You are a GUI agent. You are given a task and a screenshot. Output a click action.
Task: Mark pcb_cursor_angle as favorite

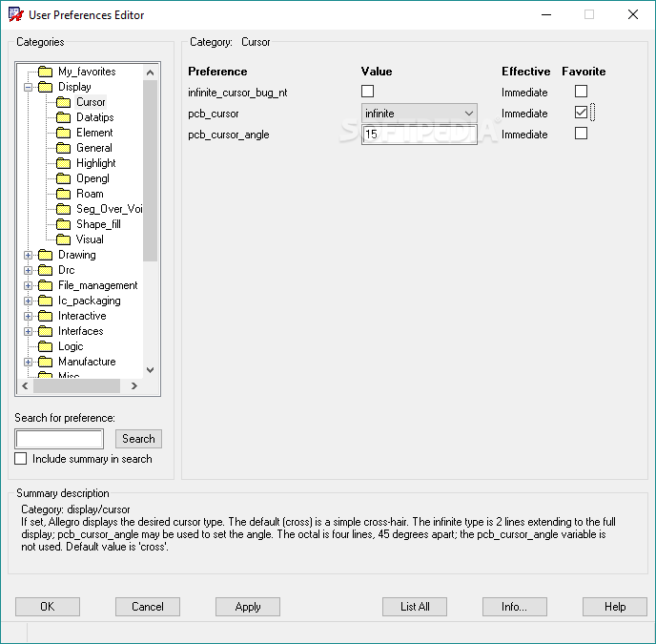pos(581,134)
